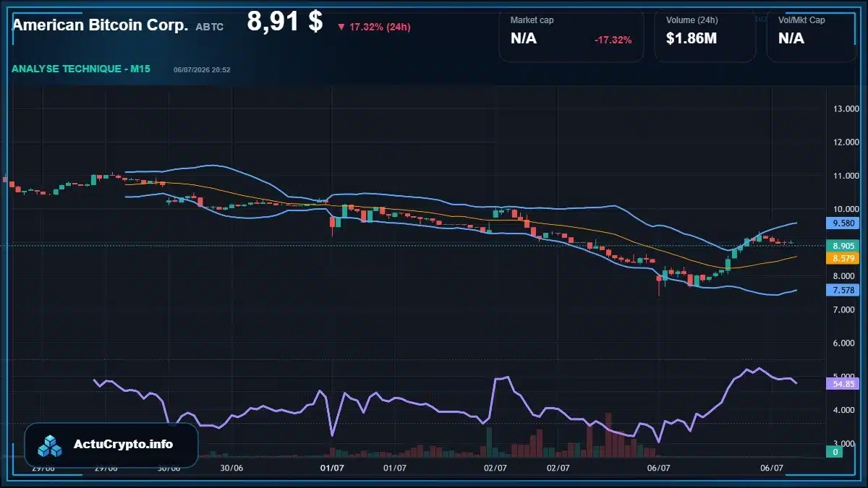Click the $1.86M volume value

point(692,39)
